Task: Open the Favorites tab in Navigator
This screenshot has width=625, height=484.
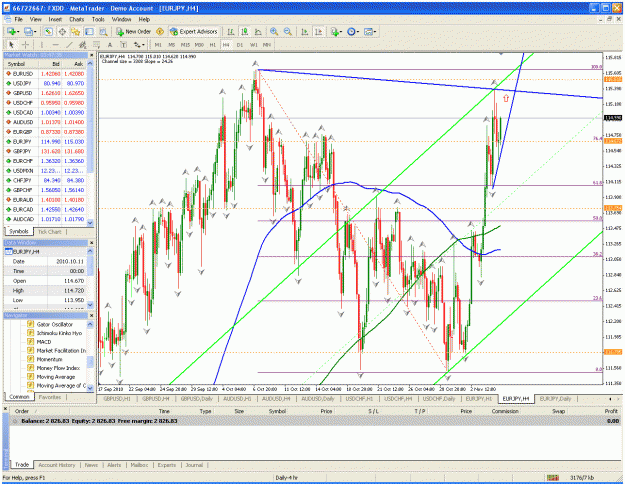Action: tap(50, 397)
